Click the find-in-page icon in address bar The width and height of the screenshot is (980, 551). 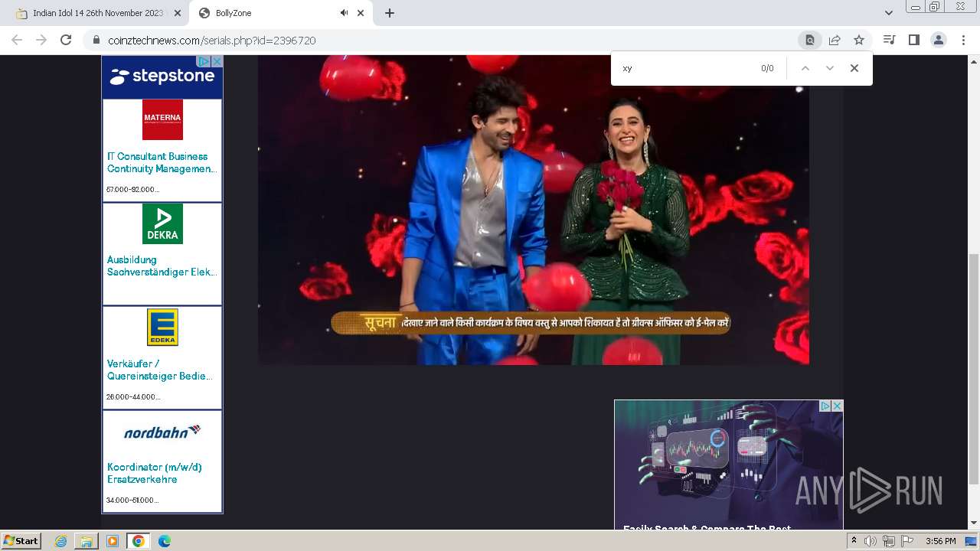pos(809,40)
